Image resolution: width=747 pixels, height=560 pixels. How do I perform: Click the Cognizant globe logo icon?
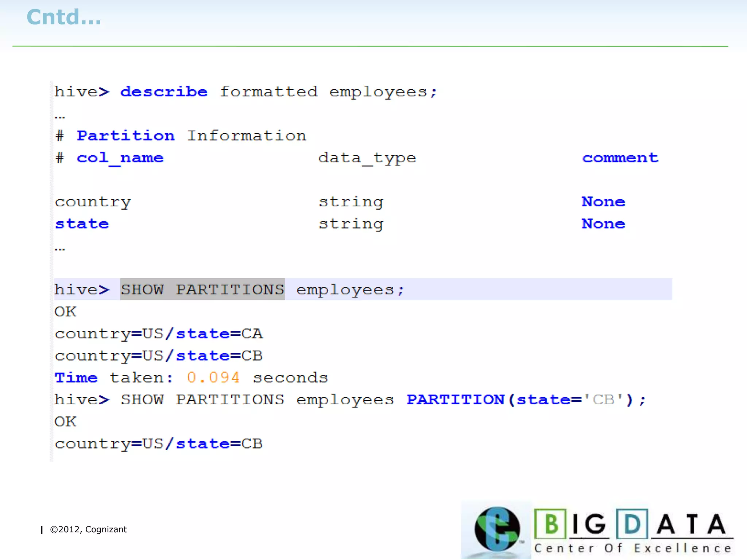(x=497, y=529)
